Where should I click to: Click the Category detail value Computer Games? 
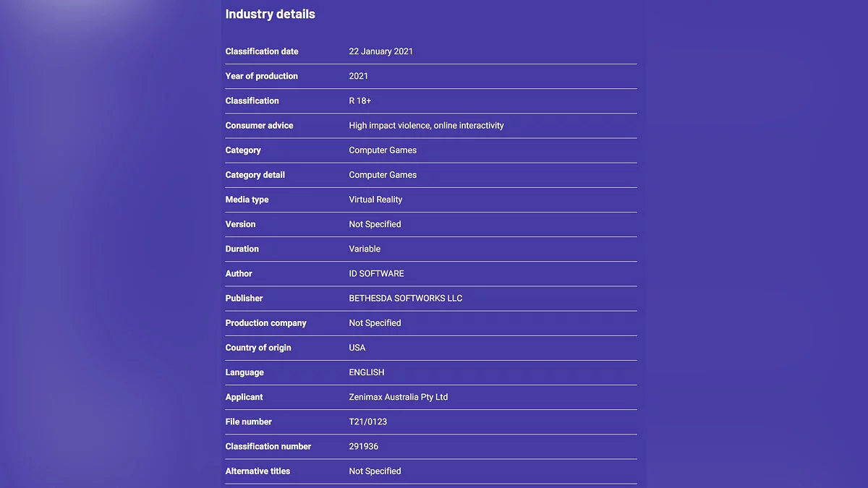point(383,175)
